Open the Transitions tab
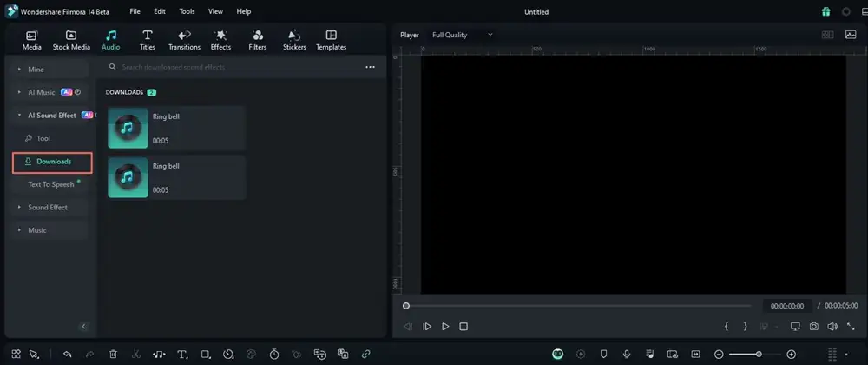Screen dimensions: 868x365 184,41
